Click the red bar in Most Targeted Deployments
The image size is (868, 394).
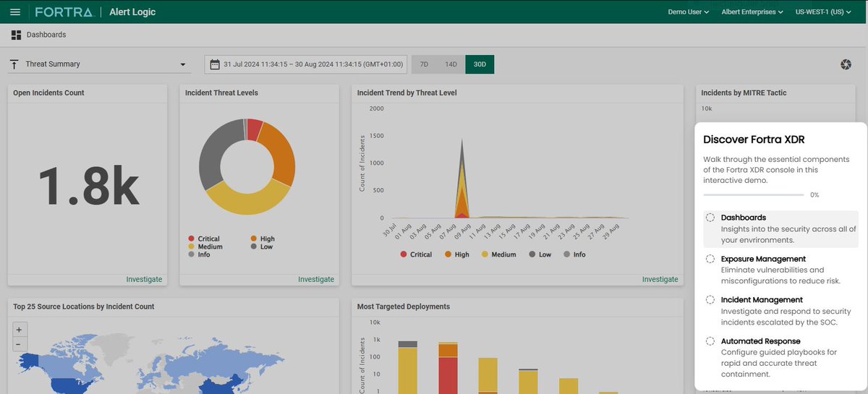pos(448,374)
